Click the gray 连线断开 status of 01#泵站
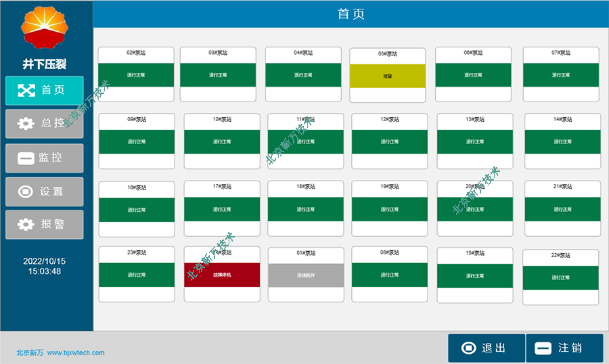 point(306,275)
